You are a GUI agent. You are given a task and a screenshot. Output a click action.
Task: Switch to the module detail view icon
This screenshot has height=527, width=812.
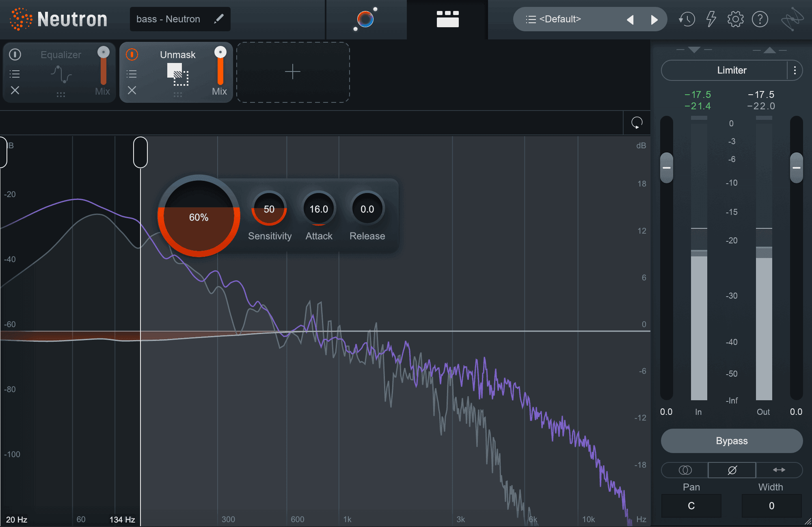point(447,19)
